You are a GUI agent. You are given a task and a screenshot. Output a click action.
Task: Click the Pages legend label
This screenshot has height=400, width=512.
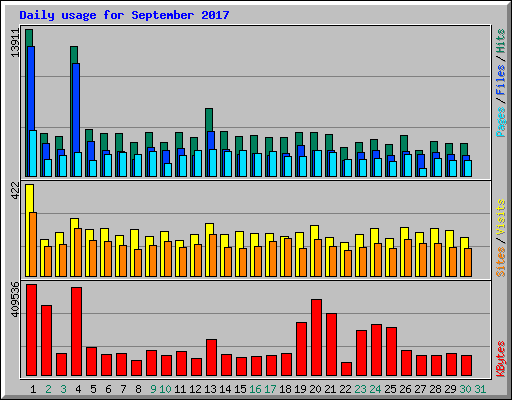[500, 122]
